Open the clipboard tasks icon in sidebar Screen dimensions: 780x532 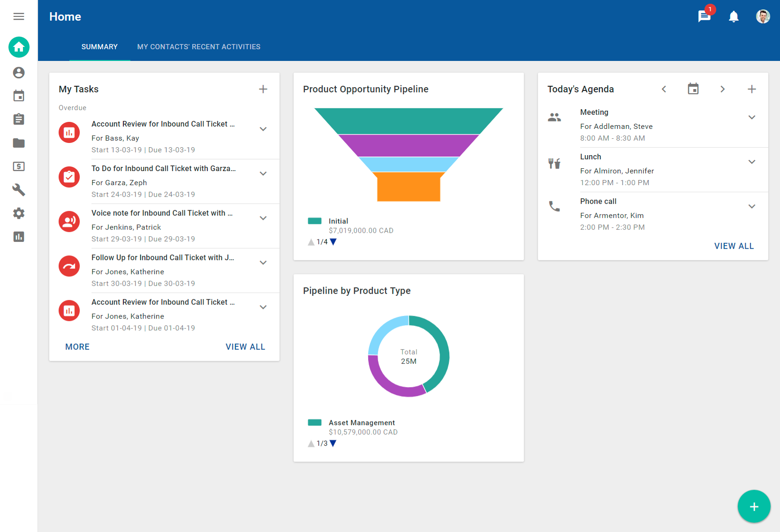(x=19, y=120)
